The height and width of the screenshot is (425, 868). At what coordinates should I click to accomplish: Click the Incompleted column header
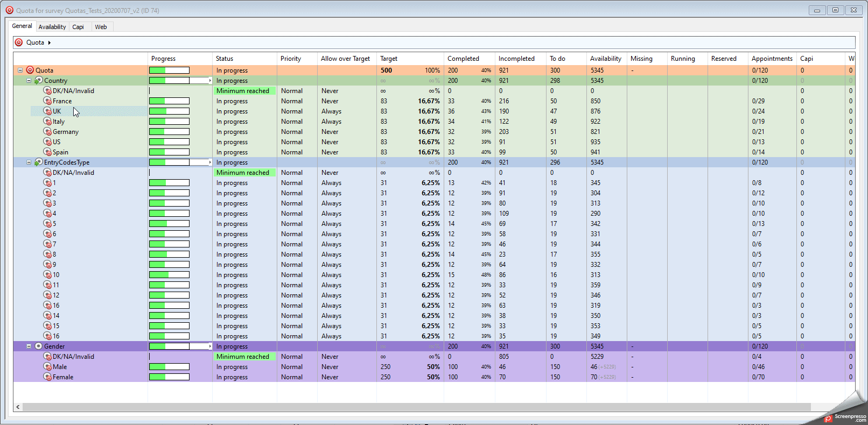(520, 58)
